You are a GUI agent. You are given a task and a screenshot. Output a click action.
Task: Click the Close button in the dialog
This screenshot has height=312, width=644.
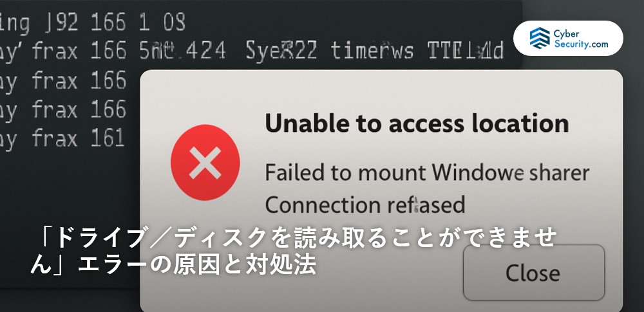tap(533, 273)
